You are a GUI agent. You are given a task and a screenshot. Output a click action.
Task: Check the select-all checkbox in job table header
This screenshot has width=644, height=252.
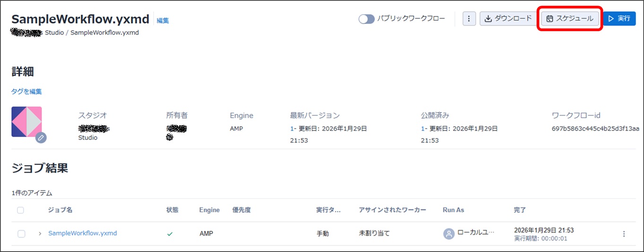[21, 210]
